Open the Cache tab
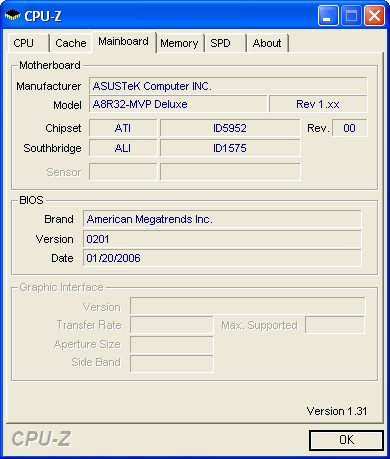The width and height of the screenshot is (390, 459). point(71,43)
